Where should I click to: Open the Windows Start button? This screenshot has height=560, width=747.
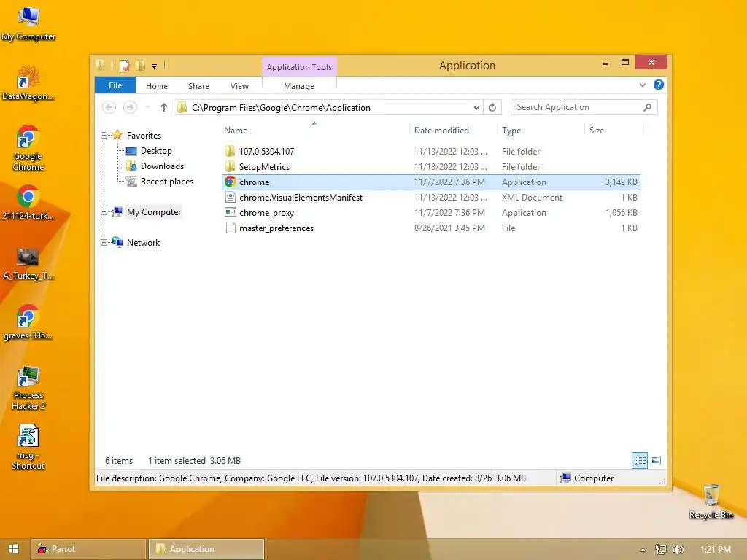point(13,548)
